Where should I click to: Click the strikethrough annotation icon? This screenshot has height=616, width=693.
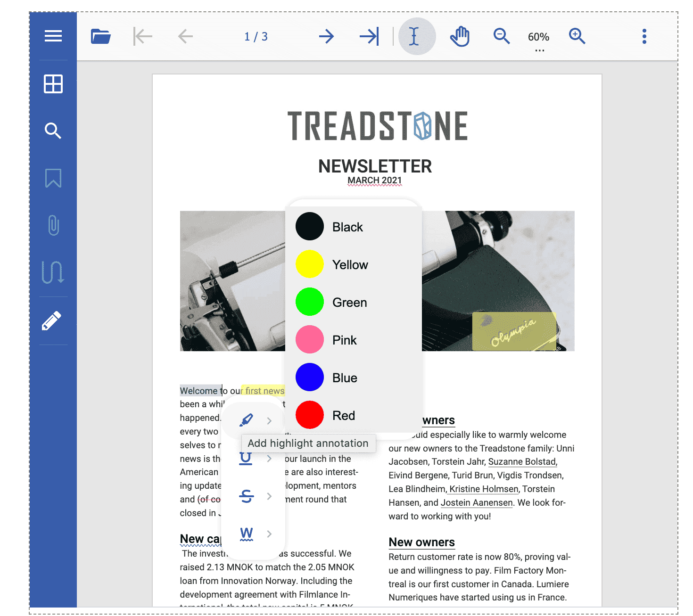coord(247,496)
